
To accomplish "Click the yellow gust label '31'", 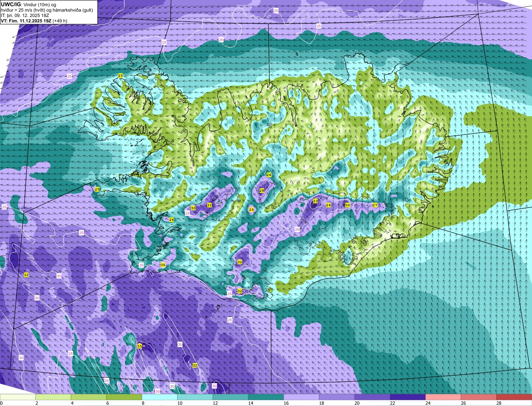I will coord(209,205).
